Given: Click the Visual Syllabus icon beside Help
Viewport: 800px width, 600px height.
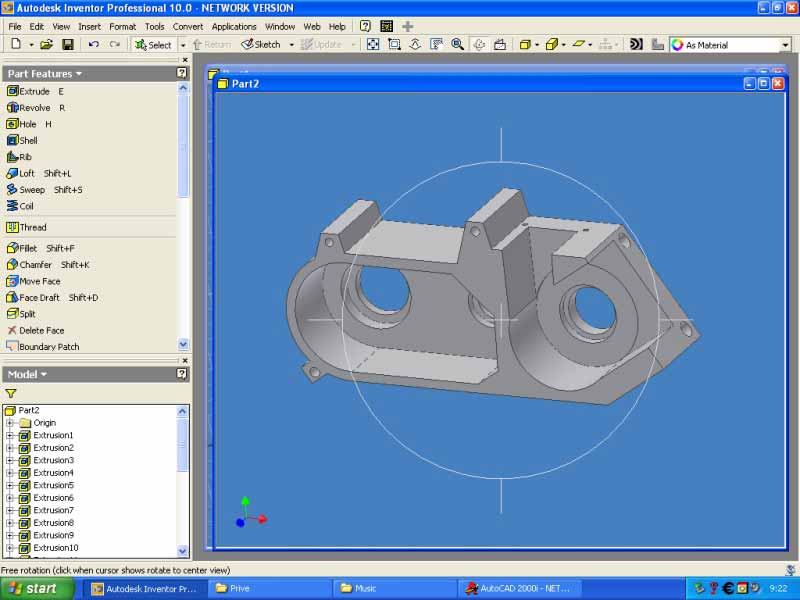Looking at the screenshot, I should [387, 26].
